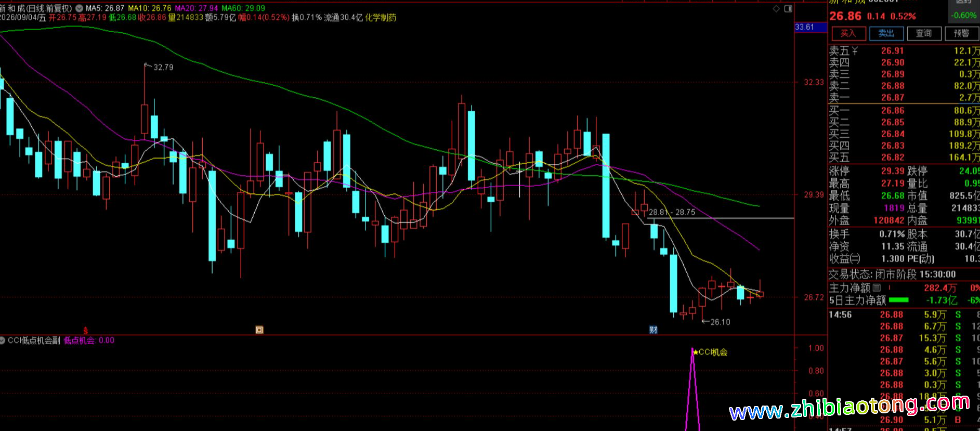This screenshot has width=980, height=431.
Task: Click the 卖出 sell button
Action: click(x=886, y=33)
